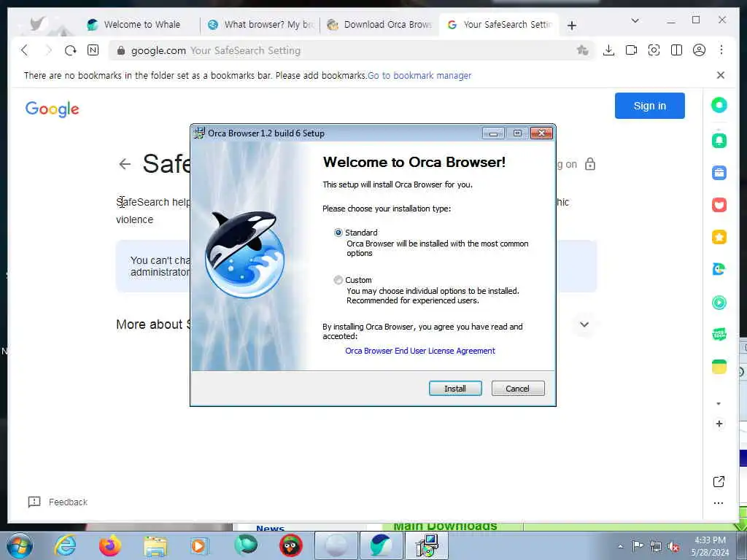Screen dimensions: 747x560
Task: Switch to Your SafeSearch Settings tab
Action: click(499, 24)
